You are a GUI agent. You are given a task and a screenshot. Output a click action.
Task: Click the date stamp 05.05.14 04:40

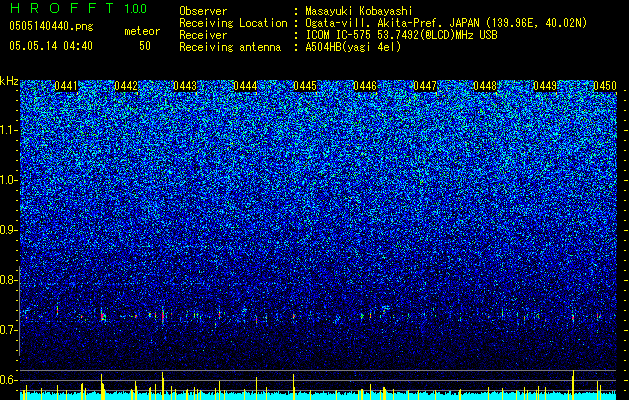coord(51,46)
